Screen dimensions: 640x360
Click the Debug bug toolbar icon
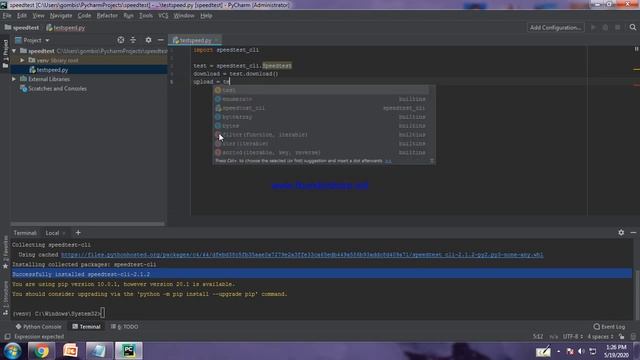605,27
